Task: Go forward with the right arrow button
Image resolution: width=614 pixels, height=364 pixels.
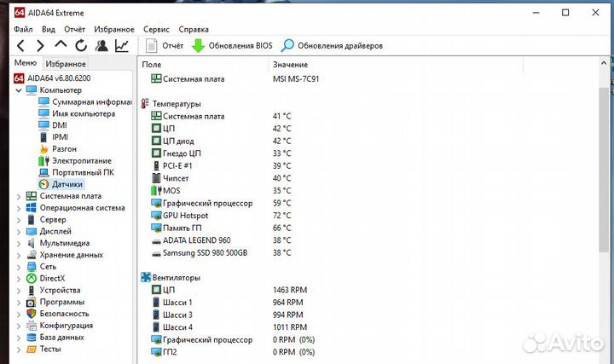Action: click(40, 46)
